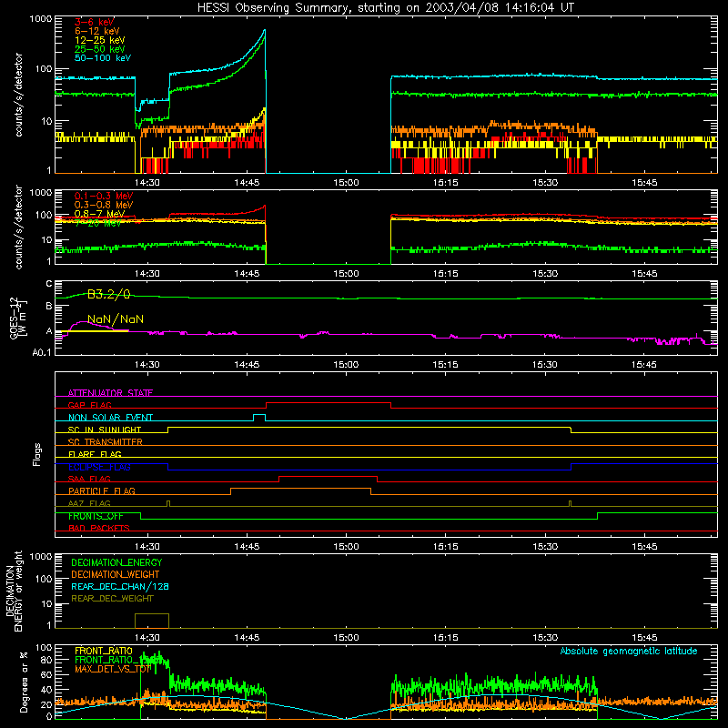Select the FRONTS_OFF flag label
The image size is (728, 728).
pos(96,516)
